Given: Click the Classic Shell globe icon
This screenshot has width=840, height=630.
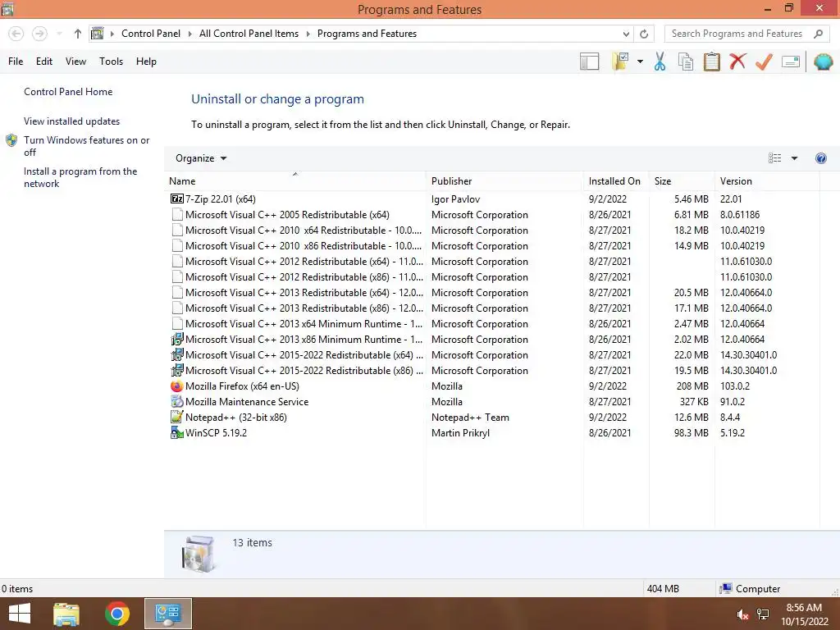Looking at the screenshot, I should tap(824, 62).
